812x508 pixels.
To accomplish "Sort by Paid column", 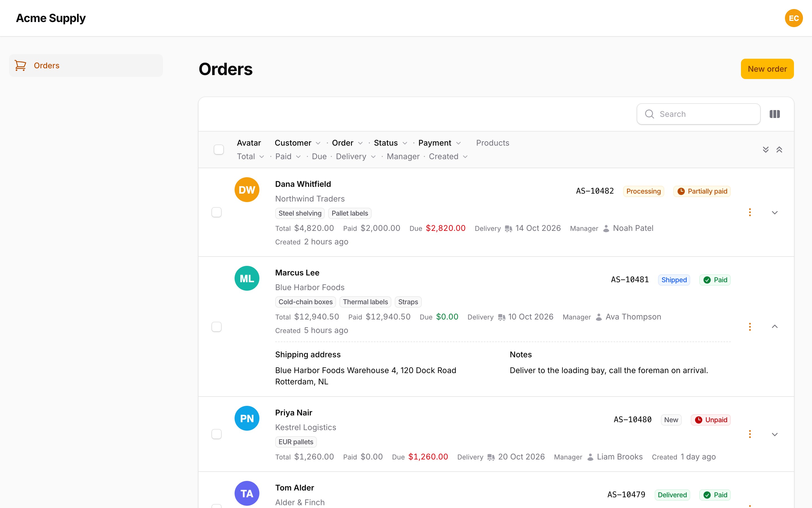I will pos(288,157).
